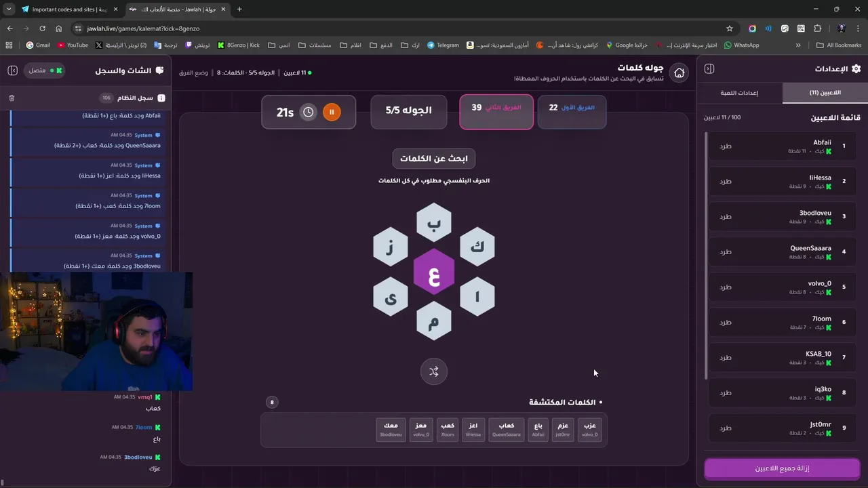This screenshot has height=488, width=868.
Task: Click the الفريق الثاني score box
Action: [x=496, y=112]
